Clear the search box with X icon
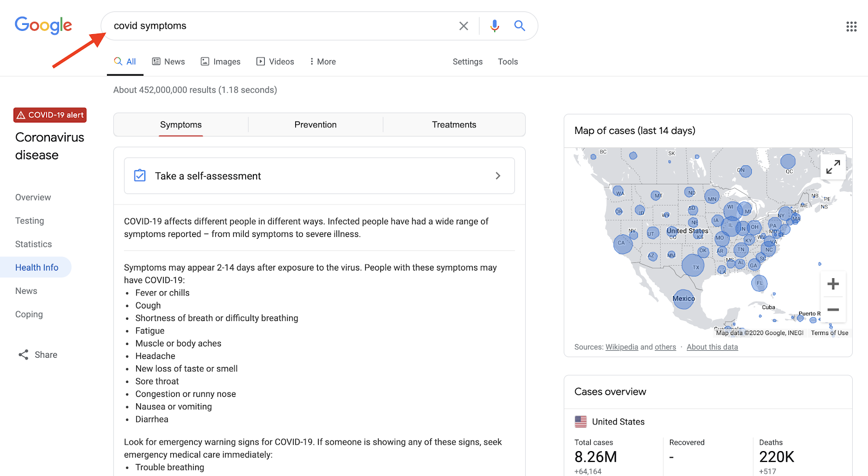Screen dimensions: 868x476 pos(463,26)
